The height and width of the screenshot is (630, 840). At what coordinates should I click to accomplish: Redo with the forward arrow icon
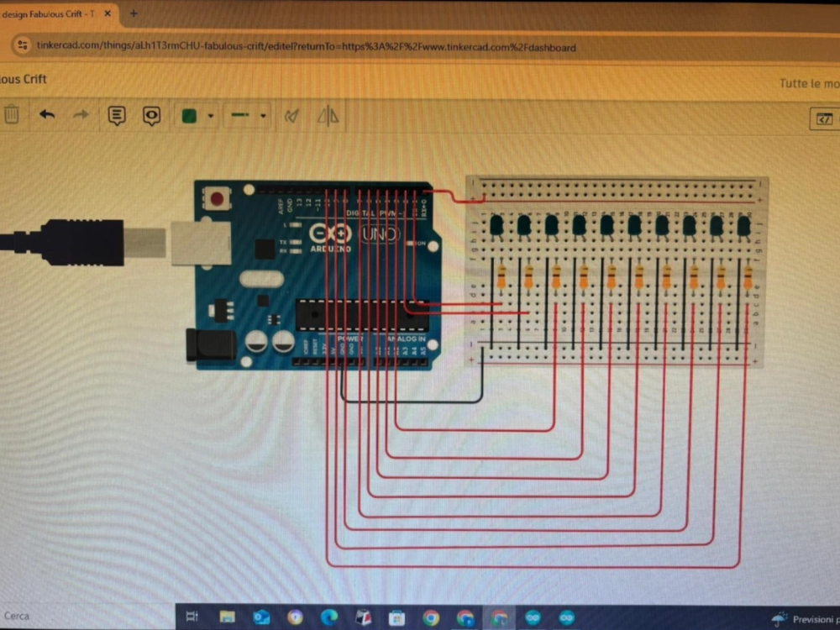(x=81, y=115)
